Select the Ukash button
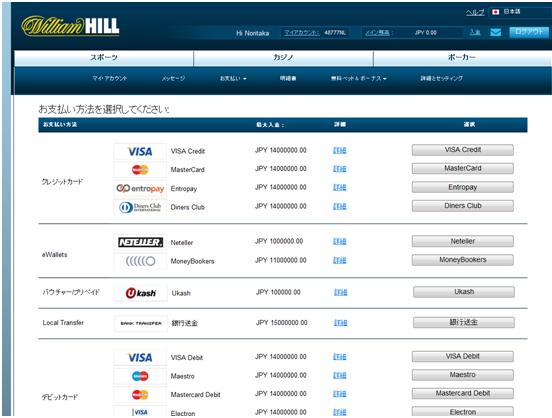Viewport: 552px width, 418px height. (x=464, y=292)
